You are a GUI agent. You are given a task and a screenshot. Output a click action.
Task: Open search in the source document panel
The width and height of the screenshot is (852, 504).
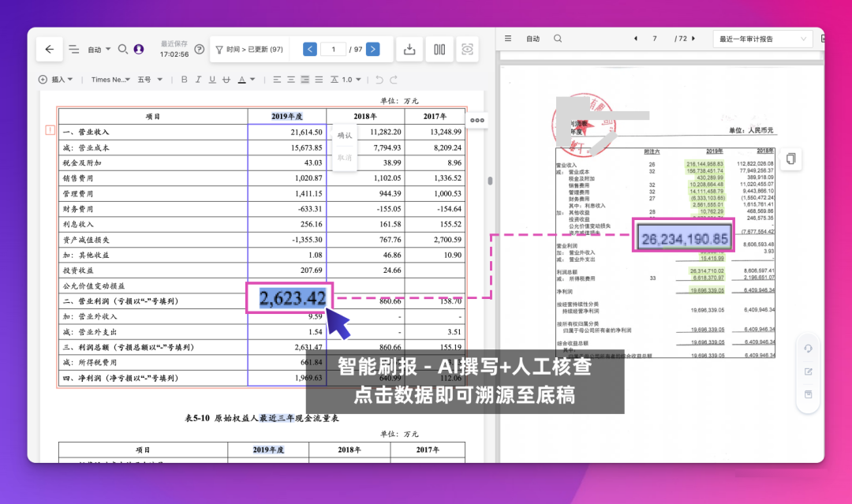click(x=558, y=39)
